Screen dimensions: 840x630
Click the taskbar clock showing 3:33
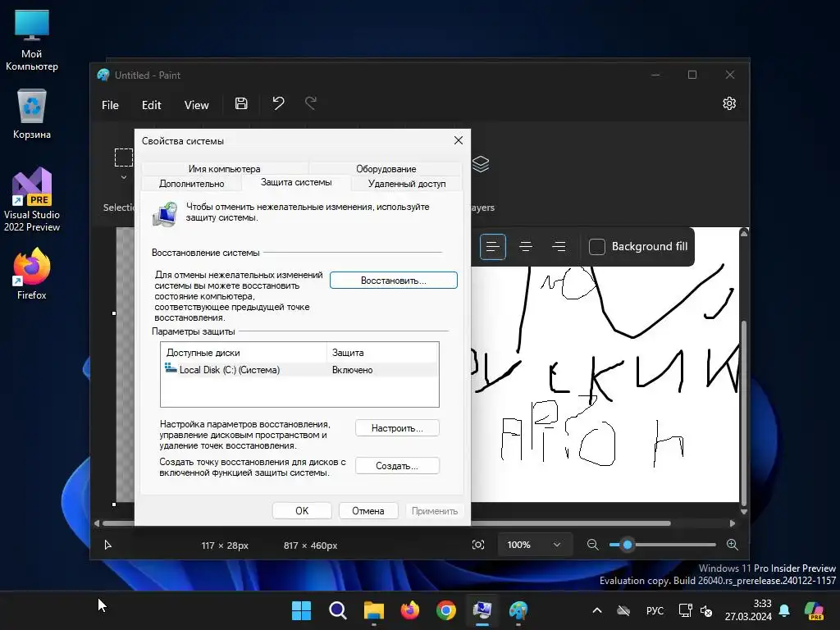tap(748, 609)
